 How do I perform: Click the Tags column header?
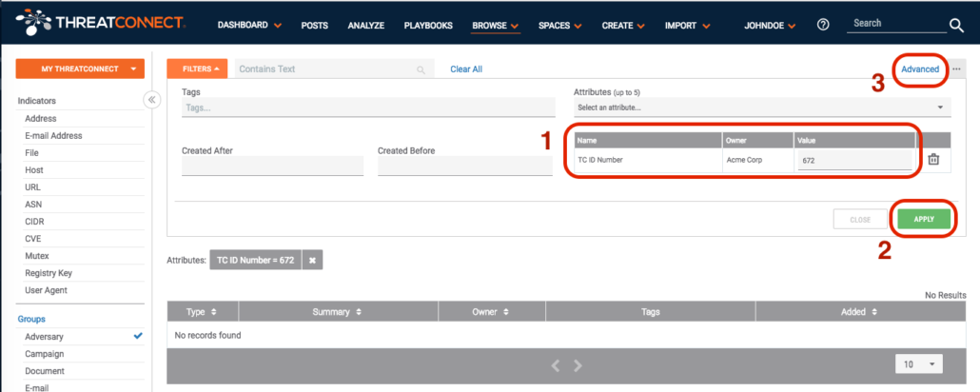tap(651, 311)
